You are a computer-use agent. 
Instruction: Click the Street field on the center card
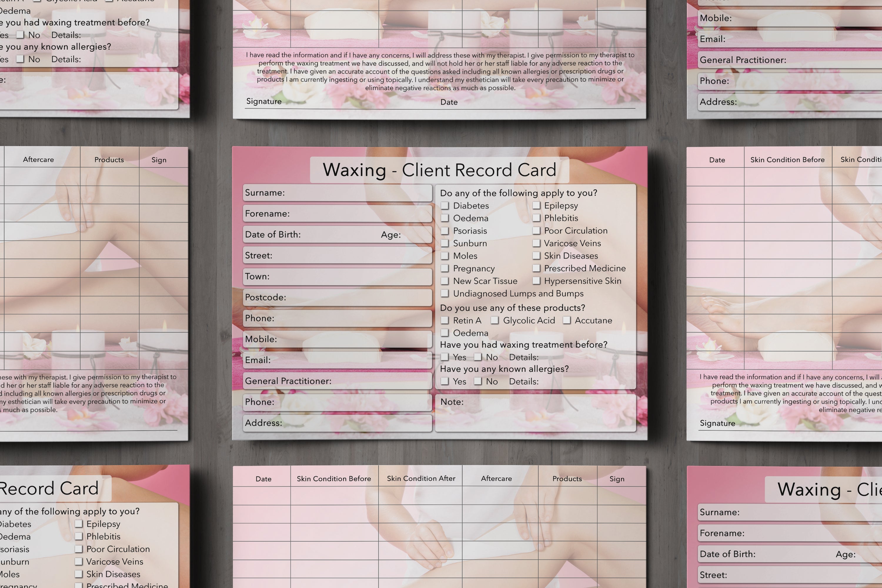tap(338, 255)
